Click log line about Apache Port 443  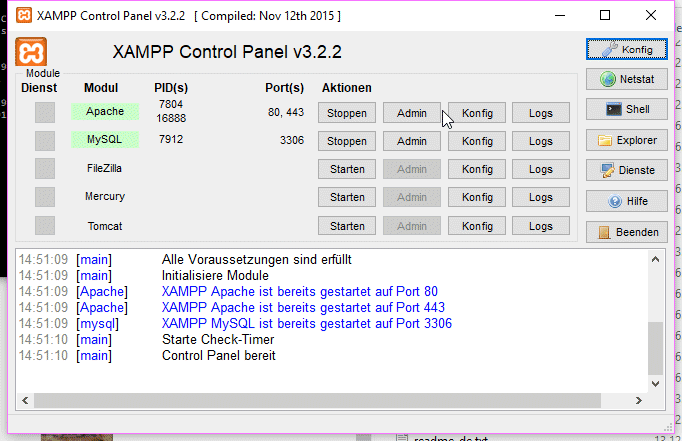pyautogui.click(x=303, y=307)
